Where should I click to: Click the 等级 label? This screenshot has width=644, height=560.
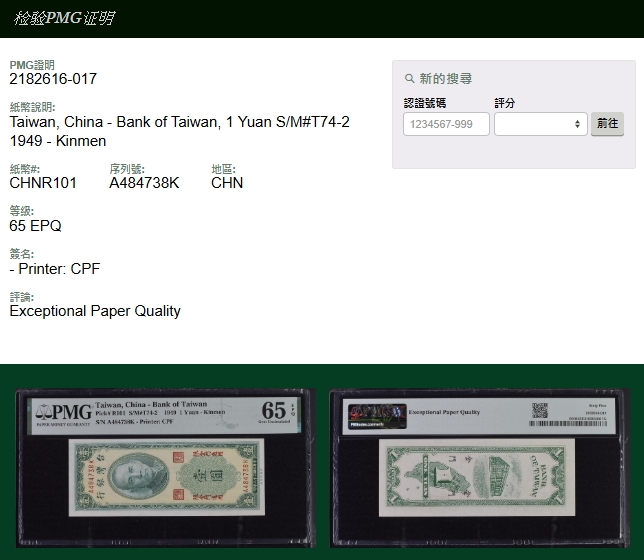pyautogui.click(x=21, y=211)
